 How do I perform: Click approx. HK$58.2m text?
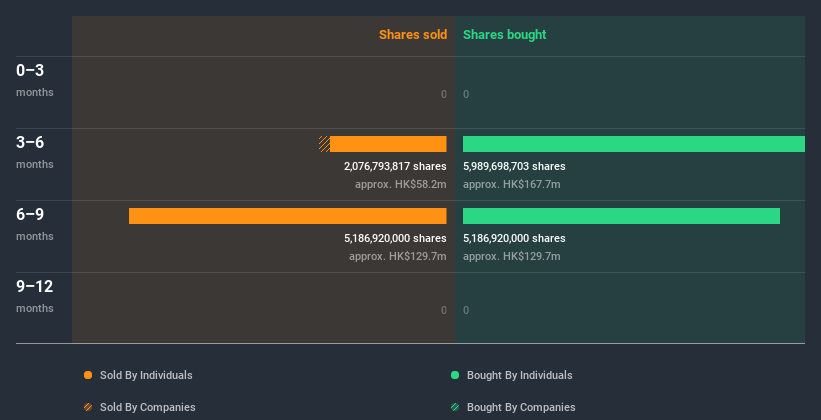point(401,184)
